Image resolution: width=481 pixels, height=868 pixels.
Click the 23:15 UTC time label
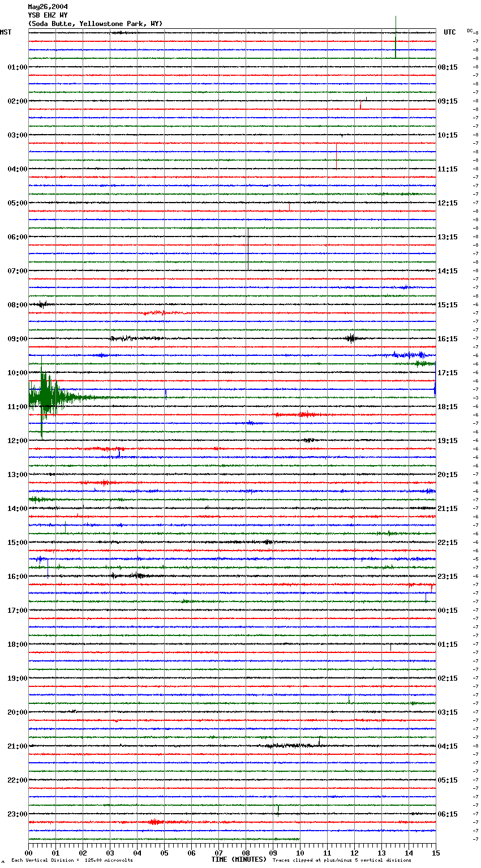[448, 577]
